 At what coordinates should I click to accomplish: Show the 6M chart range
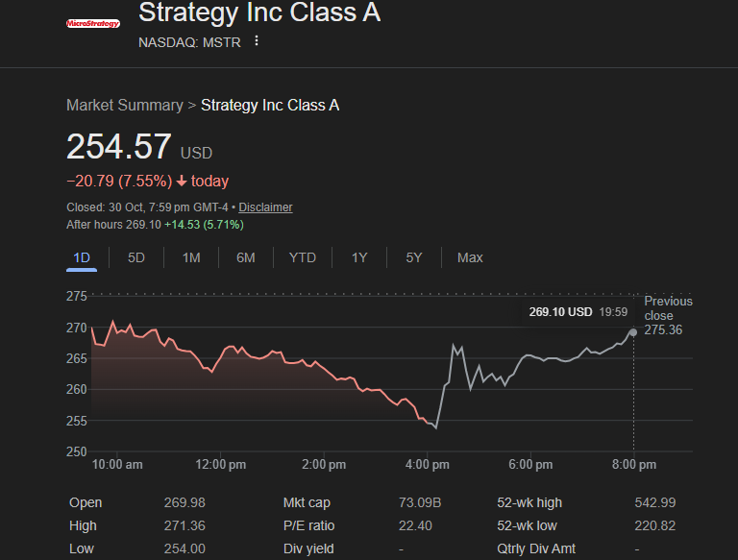pos(246,257)
